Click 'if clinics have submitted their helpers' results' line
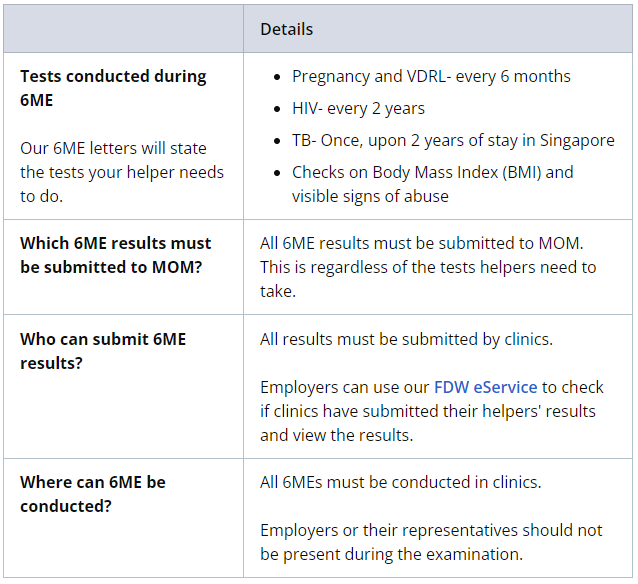This screenshot has width=638, height=584. [x=428, y=411]
